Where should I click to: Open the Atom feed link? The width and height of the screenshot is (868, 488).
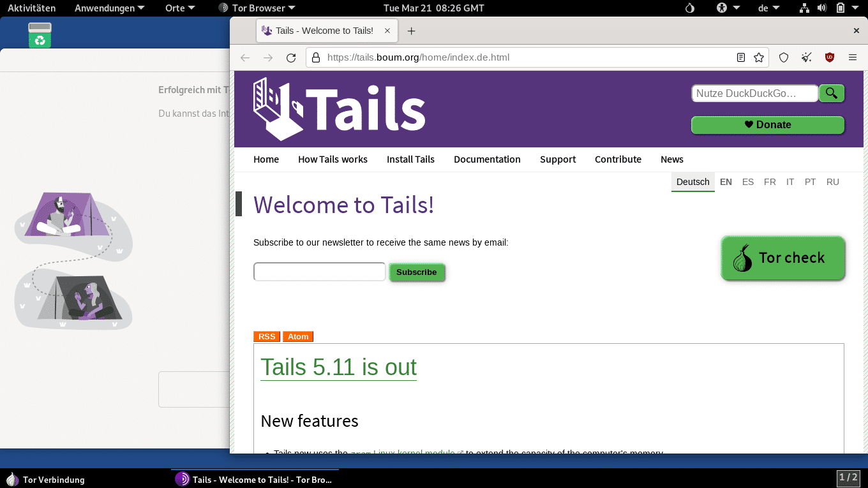[x=298, y=337]
